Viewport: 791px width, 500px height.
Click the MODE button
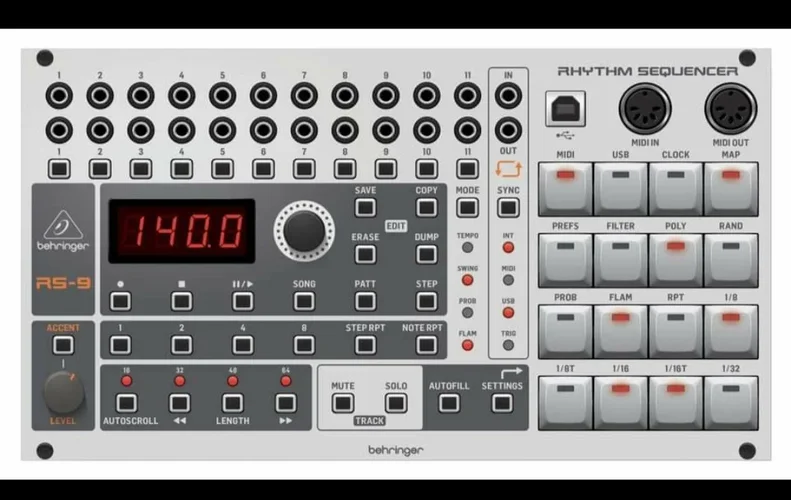tap(467, 207)
